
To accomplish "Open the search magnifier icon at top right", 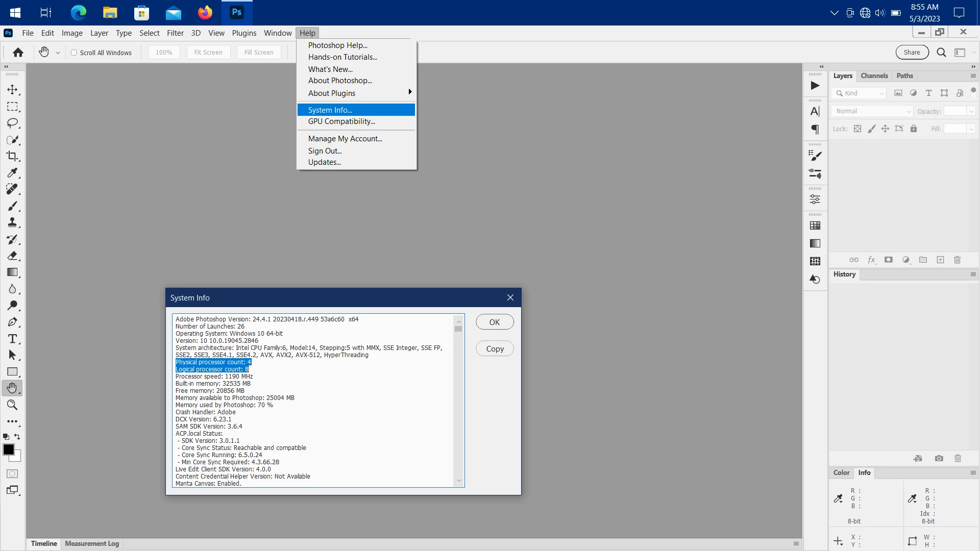I will pyautogui.click(x=941, y=53).
